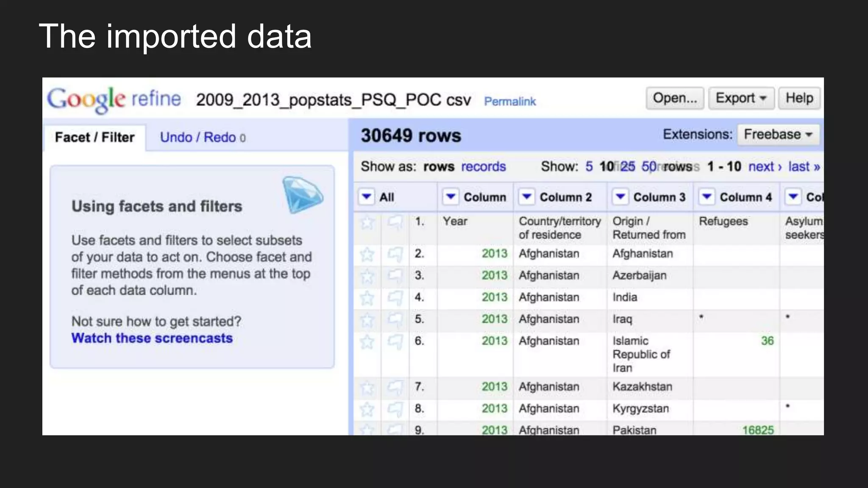Show data as rows
This screenshot has height=488, width=868.
[x=439, y=166]
